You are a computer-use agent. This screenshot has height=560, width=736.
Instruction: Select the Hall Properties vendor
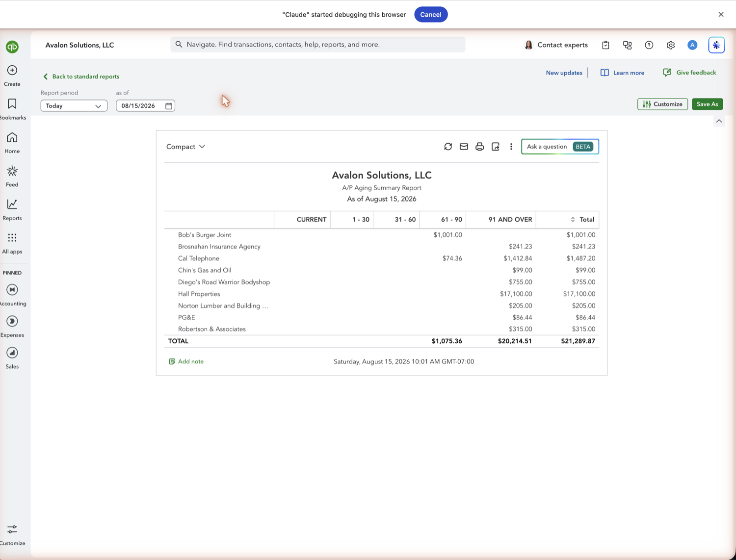[x=199, y=294]
